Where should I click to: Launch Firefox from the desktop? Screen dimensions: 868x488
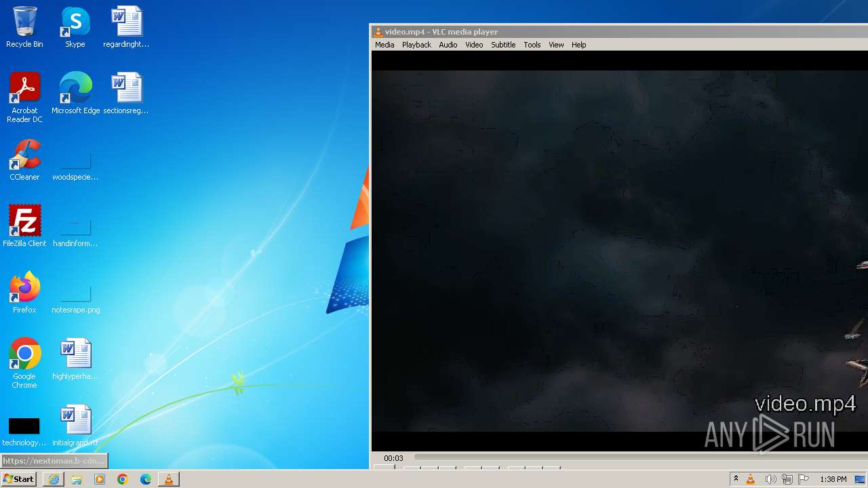coord(24,293)
